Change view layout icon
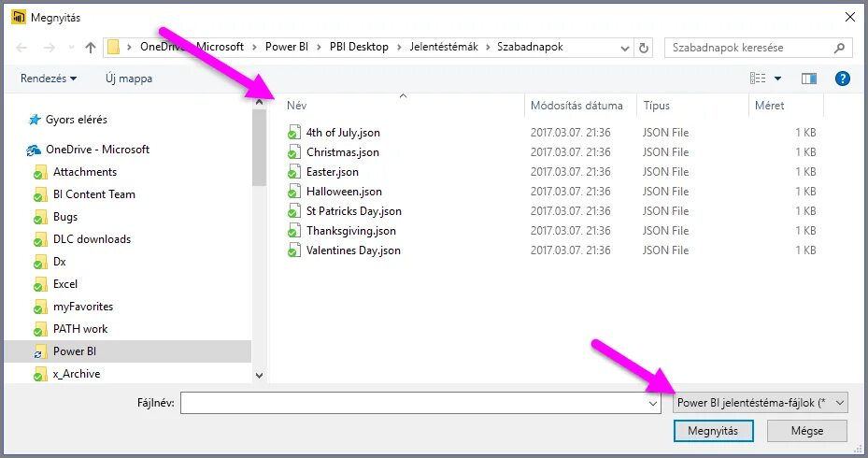The width and height of the screenshot is (868, 458). click(758, 79)
